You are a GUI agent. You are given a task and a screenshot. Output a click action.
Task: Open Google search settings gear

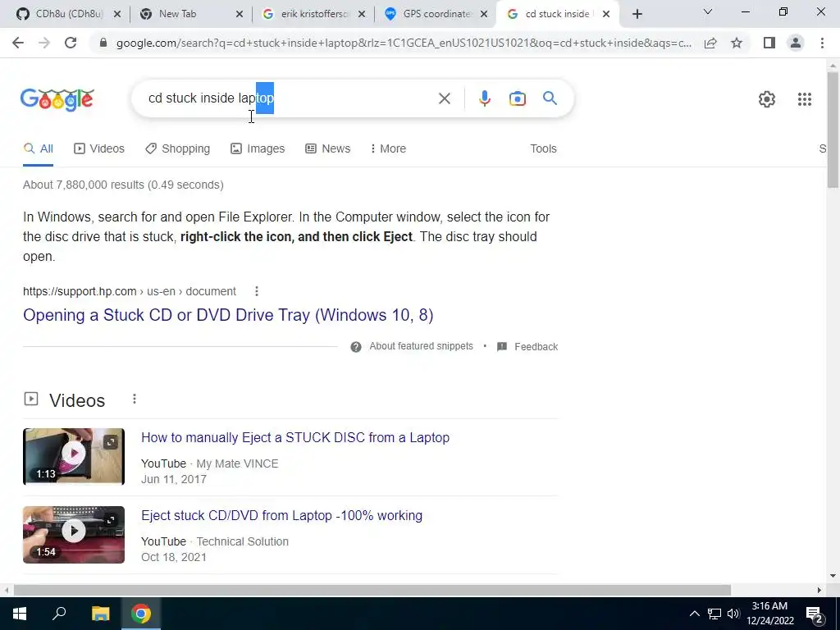coord(767,99)
